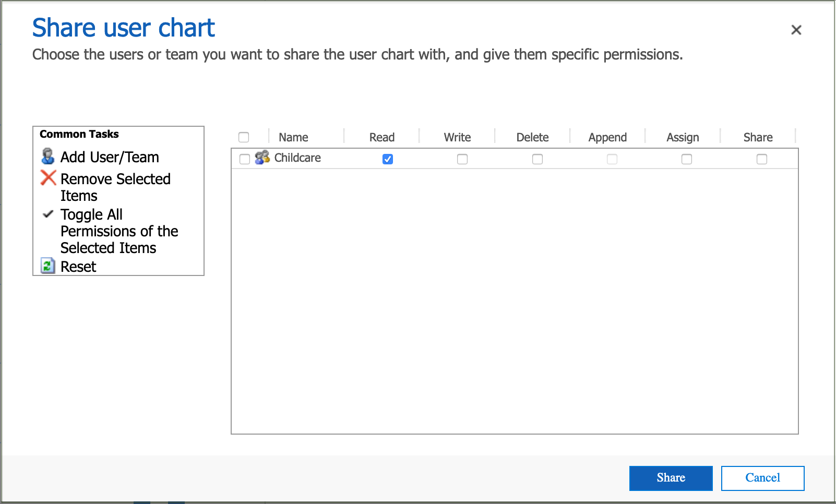The width and height of the screenshot is (836, 504).
Task: Enable Delete permission for Childcare
Action: click(538, 159)
